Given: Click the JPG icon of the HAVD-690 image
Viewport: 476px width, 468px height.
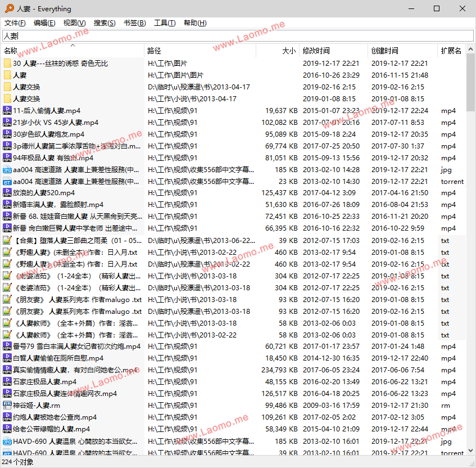Looking at the screenshot, I should coord(7,441).
